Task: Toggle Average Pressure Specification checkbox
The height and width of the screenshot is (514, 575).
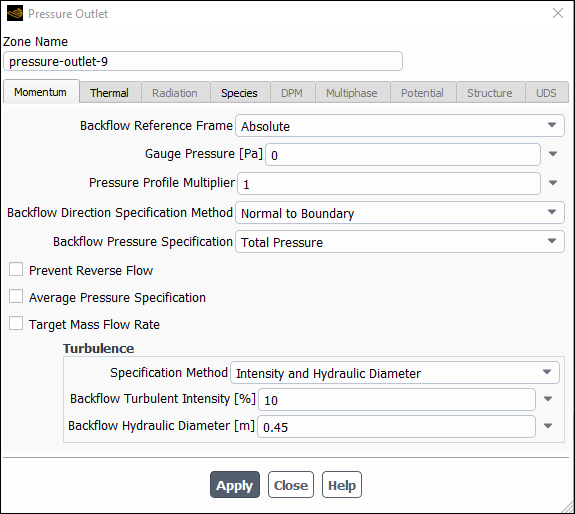Action: click(16, 296)
